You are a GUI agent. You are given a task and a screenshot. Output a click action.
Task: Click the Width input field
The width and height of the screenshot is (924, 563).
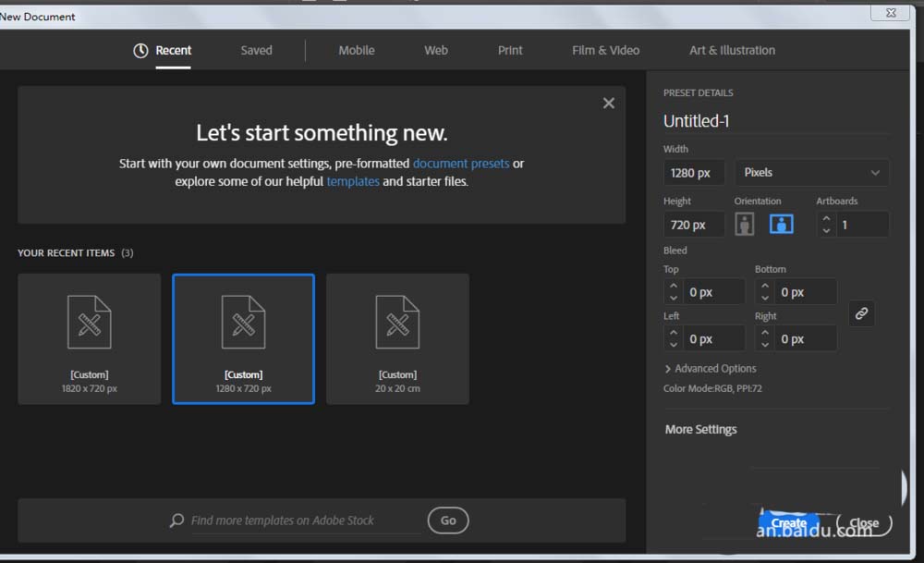[x=693, y=173]
